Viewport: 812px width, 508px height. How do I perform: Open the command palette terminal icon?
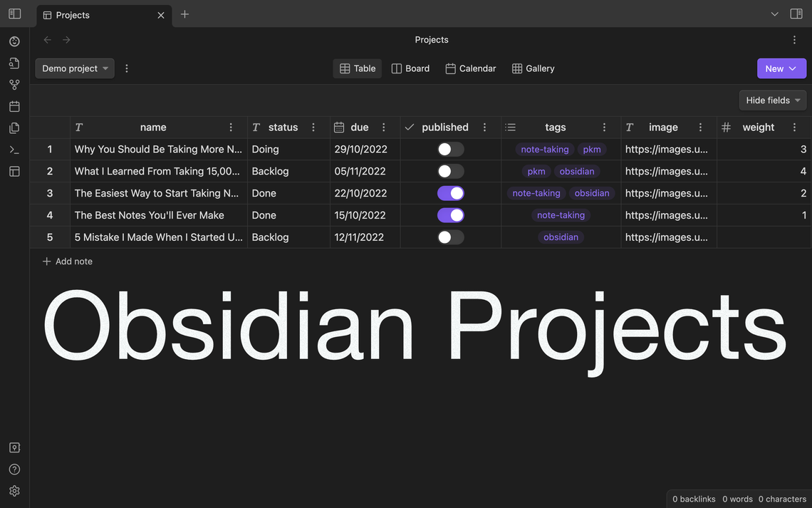click(x=13, y=148)
